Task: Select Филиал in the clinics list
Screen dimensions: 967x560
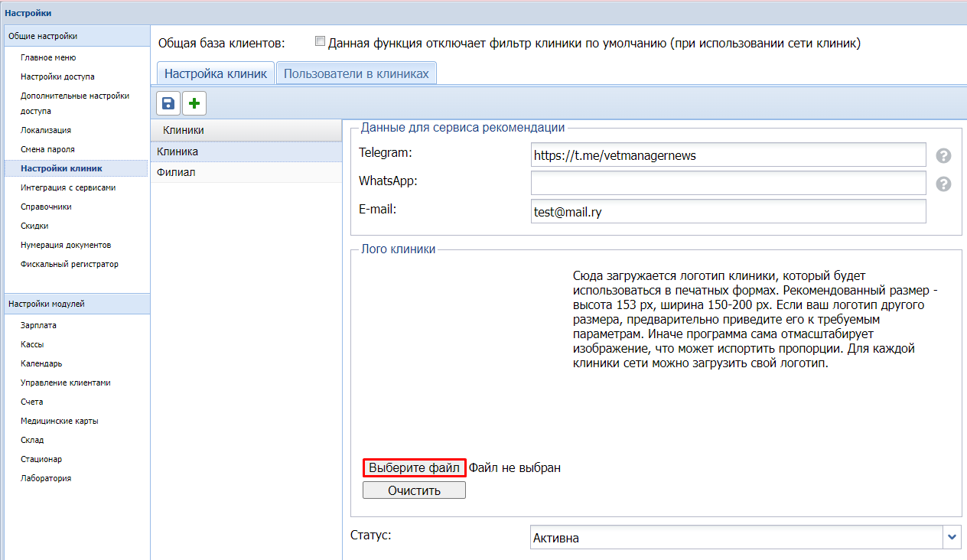Action: [176, 172]
